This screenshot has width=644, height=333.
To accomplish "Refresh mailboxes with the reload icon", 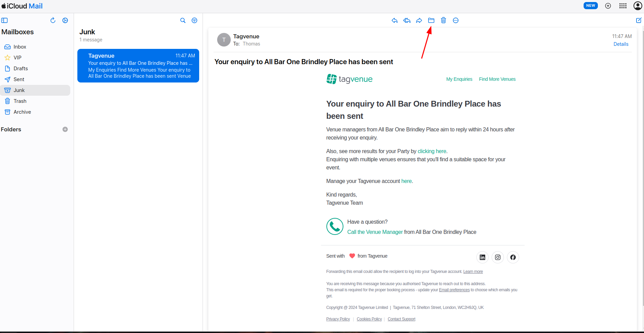I will [x=53, y=20].
